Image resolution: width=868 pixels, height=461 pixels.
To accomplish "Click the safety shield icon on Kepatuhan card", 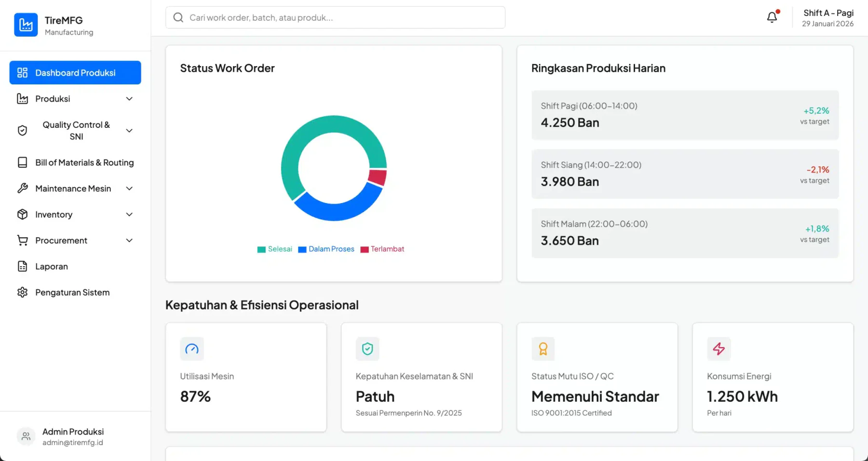I will [x=367, y=349].
